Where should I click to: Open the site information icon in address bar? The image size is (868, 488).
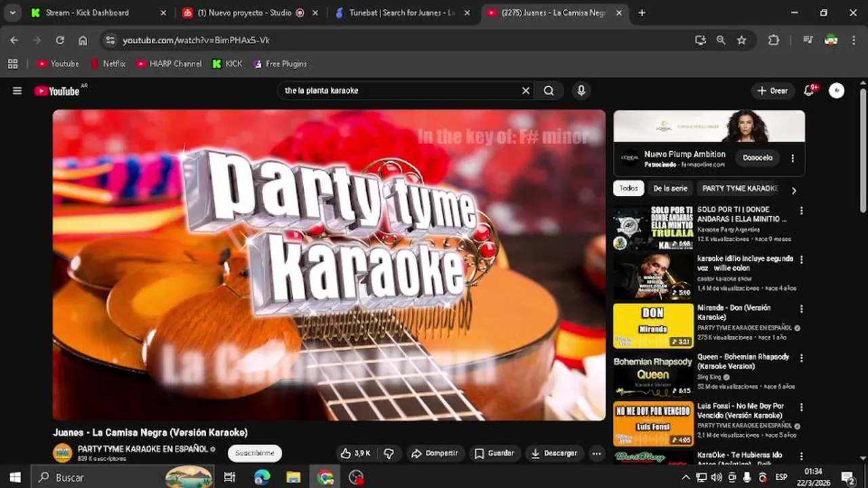tap(111, 41)
